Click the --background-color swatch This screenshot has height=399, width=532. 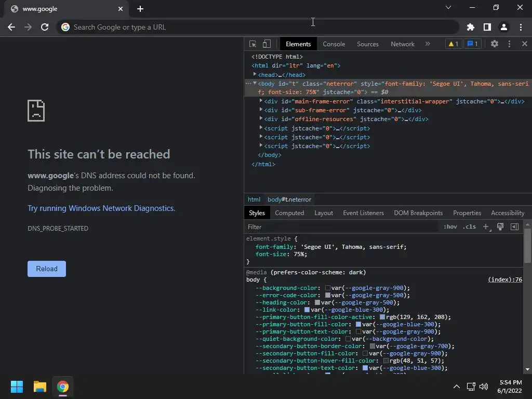(x=328, y=288)
